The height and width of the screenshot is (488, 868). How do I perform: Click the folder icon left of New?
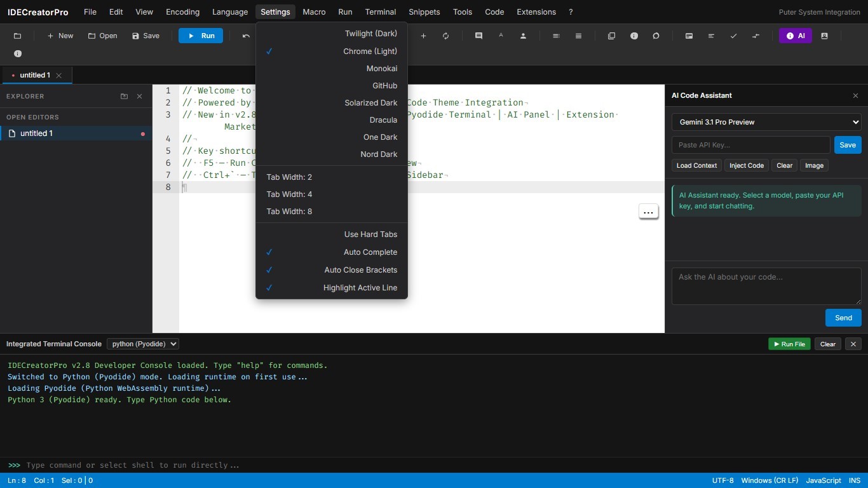pos(17,36)
